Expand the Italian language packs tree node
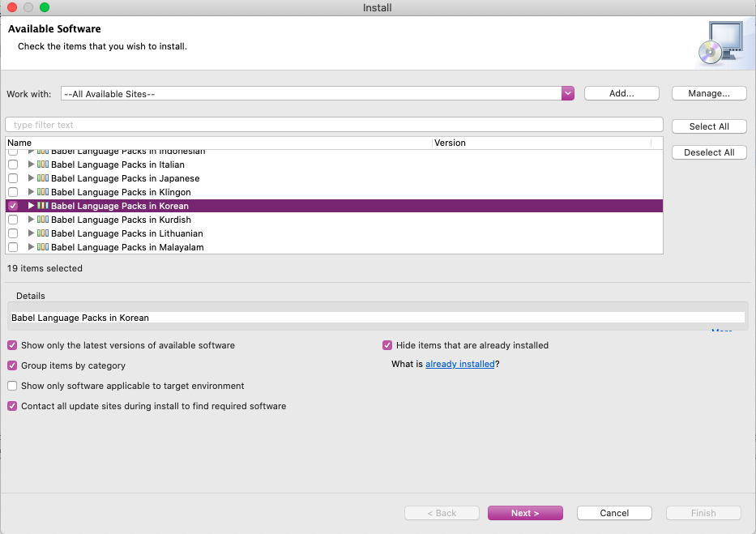The width and height of the screenshot is (756, 534). 31,164
